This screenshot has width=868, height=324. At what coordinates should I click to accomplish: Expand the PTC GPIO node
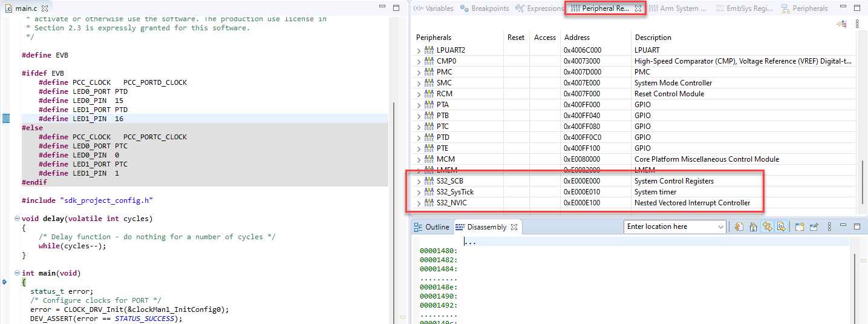click(419, 127)
